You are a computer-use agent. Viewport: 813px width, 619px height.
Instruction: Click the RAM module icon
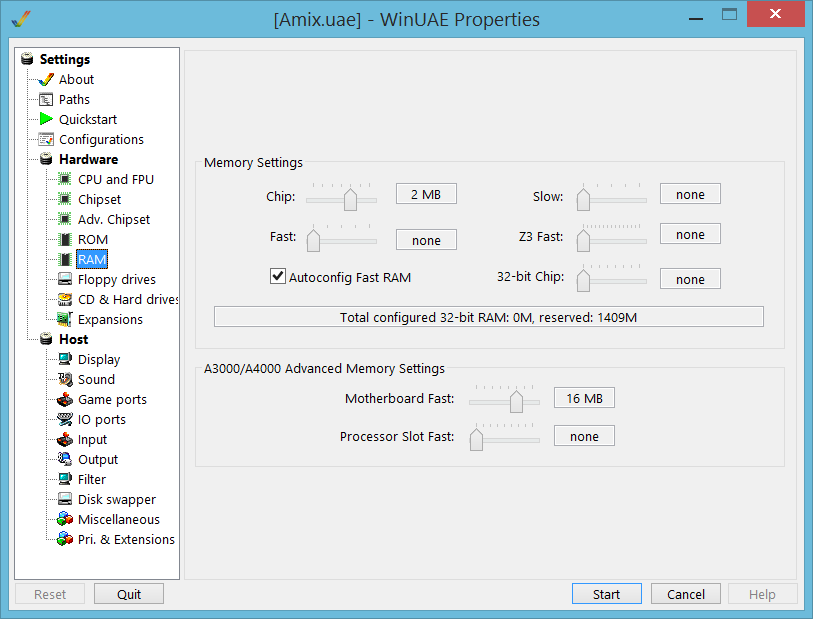pyautogui.click(x=65, y=259)
